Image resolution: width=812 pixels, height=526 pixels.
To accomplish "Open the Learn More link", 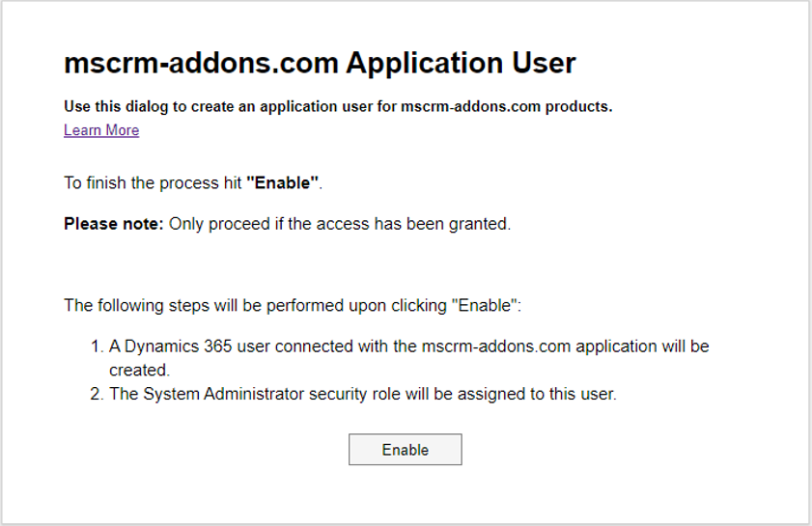I will 101,130.
